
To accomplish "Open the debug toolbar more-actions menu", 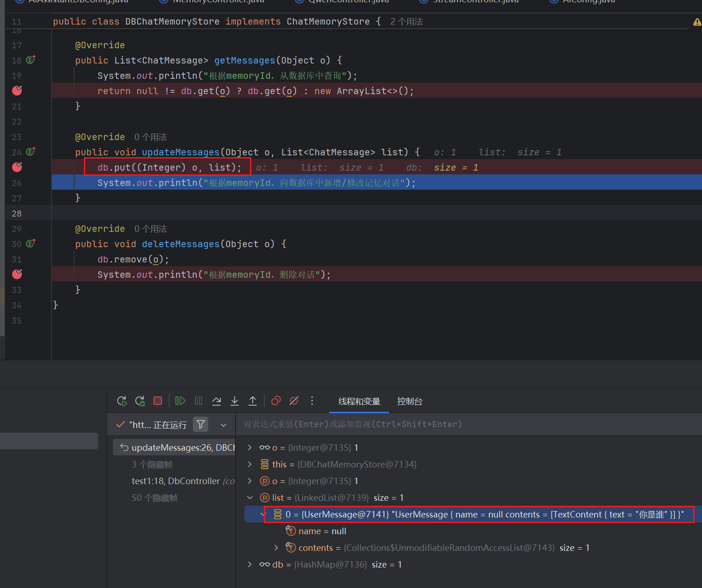I will (312, 401).
